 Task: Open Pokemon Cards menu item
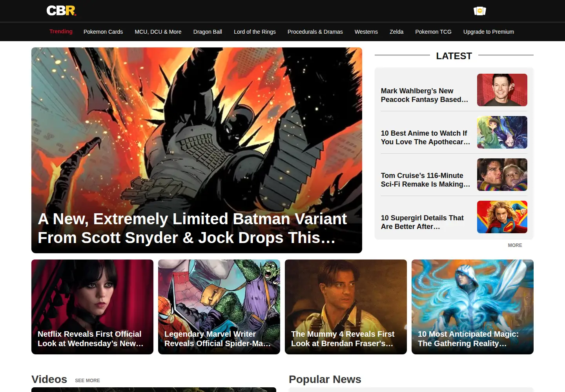[103, 32]
